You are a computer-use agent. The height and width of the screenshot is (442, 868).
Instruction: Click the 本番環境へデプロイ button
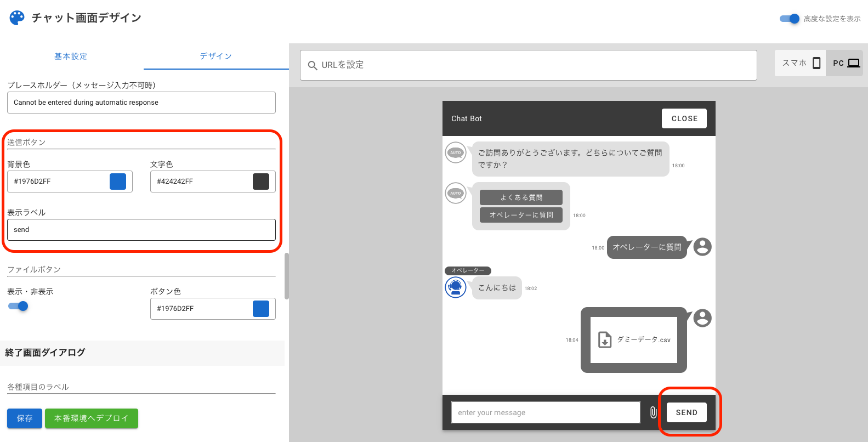click(x=91, y=418)
